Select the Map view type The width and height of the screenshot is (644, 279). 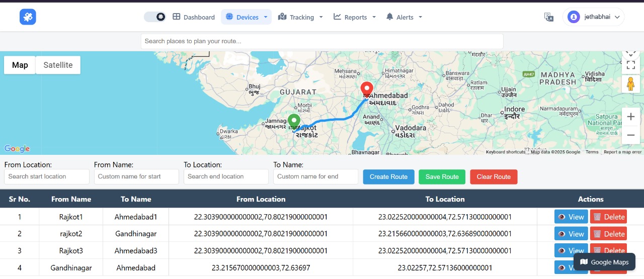coord(20,65)
